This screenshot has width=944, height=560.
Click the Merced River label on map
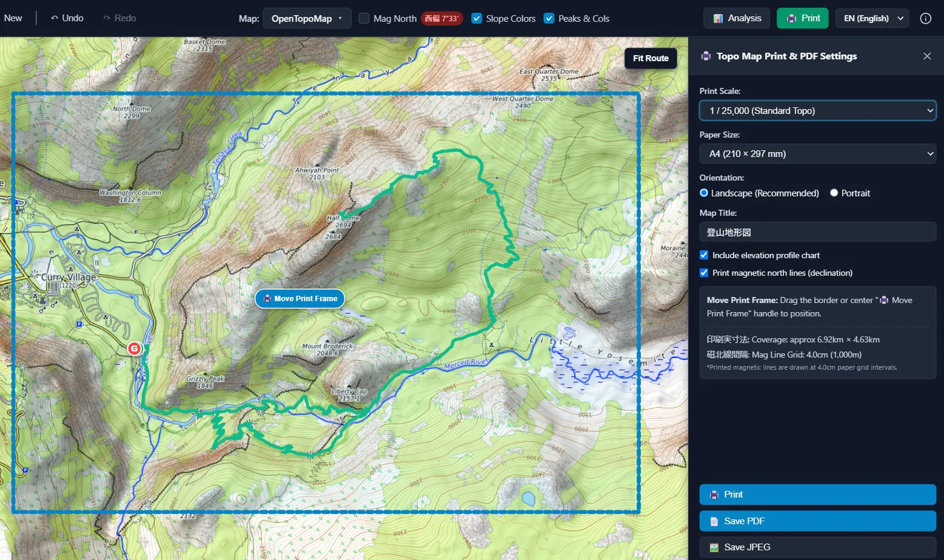(465, 364)
